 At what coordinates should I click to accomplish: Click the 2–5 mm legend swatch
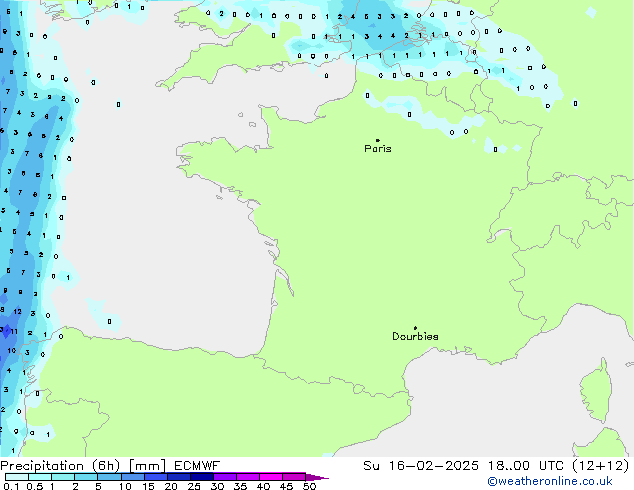[86, 477]
